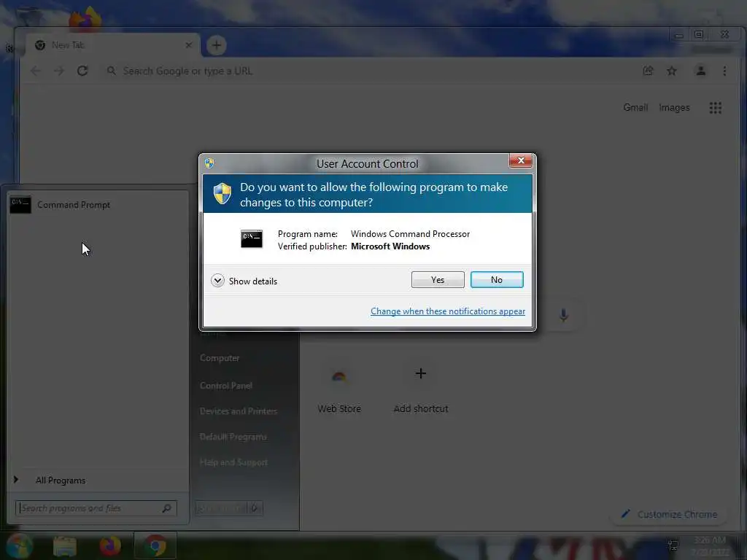This screenshot has width=747, height=560.
Task: Open the Chrome profile icon
Action: (701, 71)
